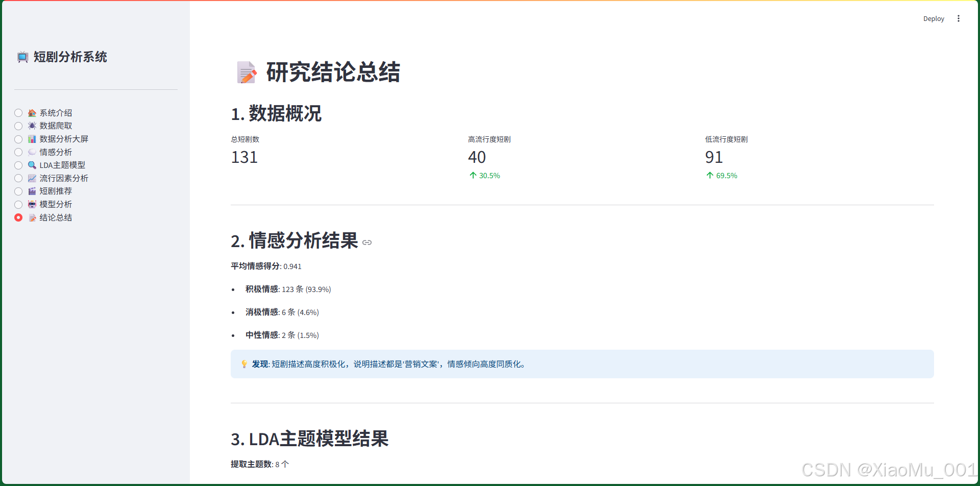Click the spider icon next to 数据爬取
The height and width of the screenshot is (486, 980).
(x=32, y=126)
